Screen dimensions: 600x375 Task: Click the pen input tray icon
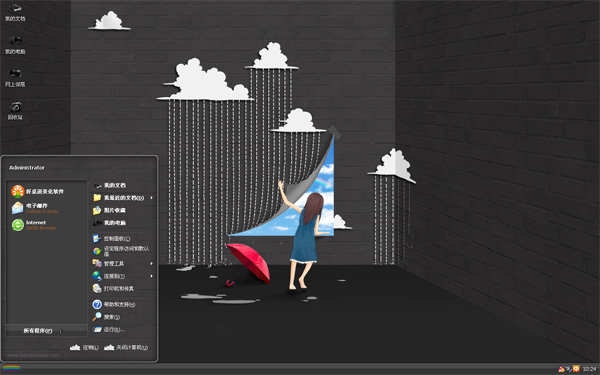coord(569,369)
